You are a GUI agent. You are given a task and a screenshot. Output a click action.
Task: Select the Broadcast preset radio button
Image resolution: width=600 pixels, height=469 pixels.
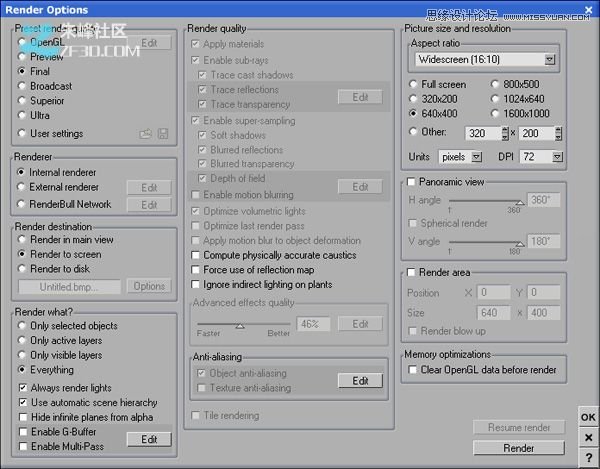[22, 86]
